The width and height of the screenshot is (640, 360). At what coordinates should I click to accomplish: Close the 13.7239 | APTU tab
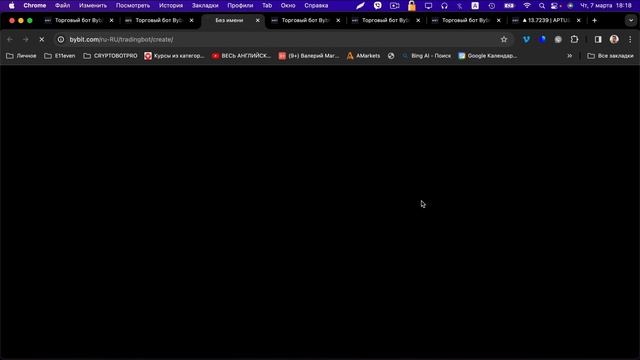[578, 20]
